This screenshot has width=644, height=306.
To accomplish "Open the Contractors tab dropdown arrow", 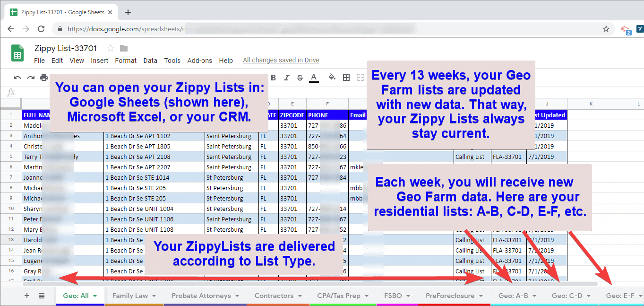I will point(300,296).
